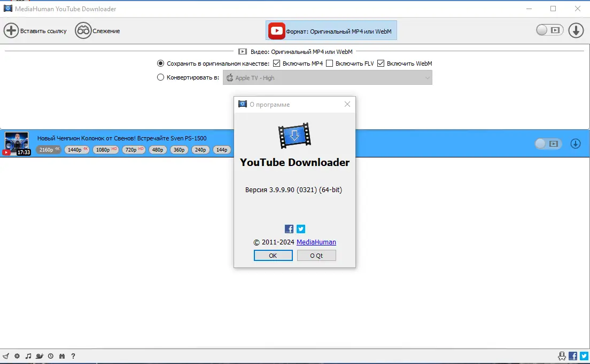Click the bottom-right Twitter icon
The height and width of the screenshot is (364, 590).
click(x=584, y=356)
